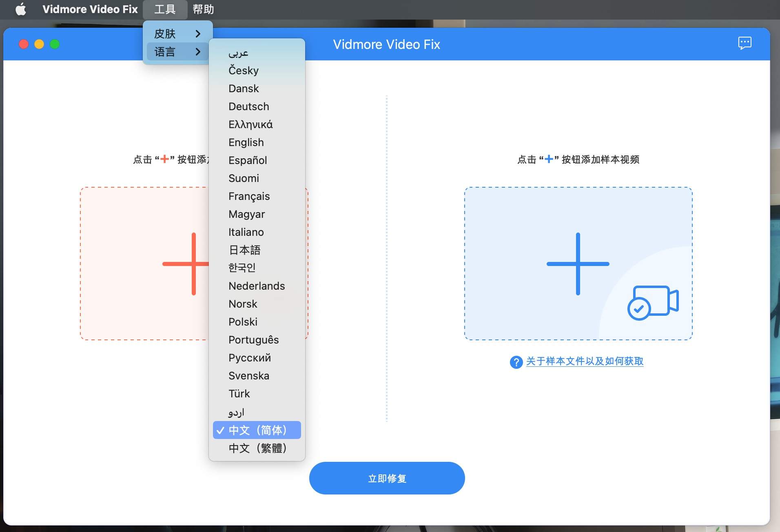Open the Apple menu

coord(20,9)
